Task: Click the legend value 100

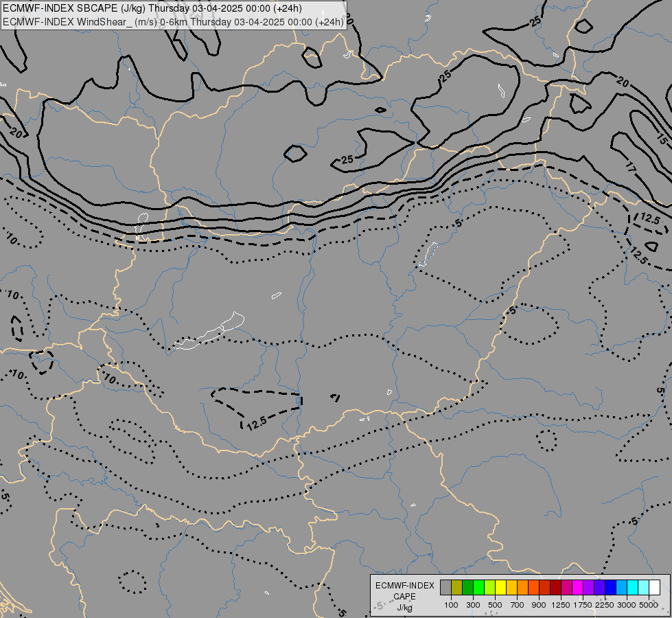Action: pyautogui.click(x=451, y=605)
